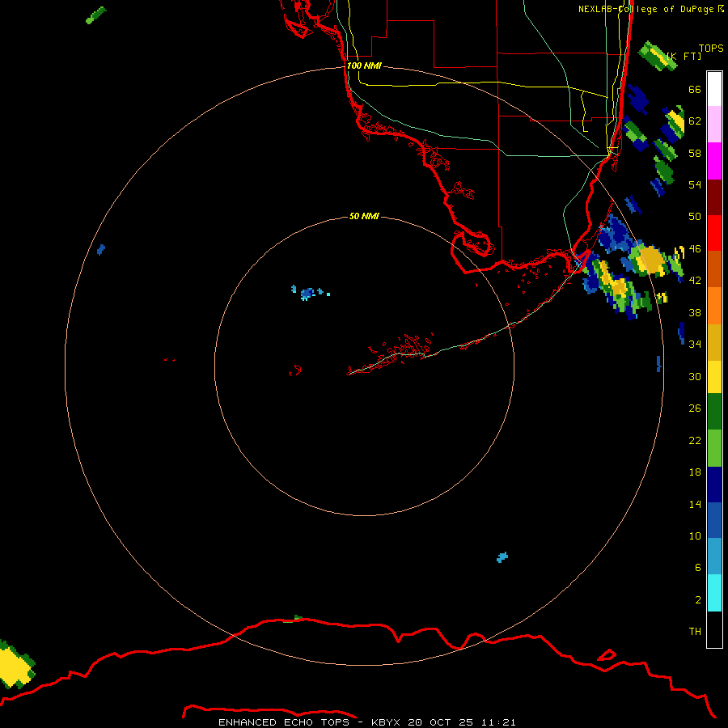728x728 pixels.
Task: Click the '58' legend value
Action: click(695, 153)
